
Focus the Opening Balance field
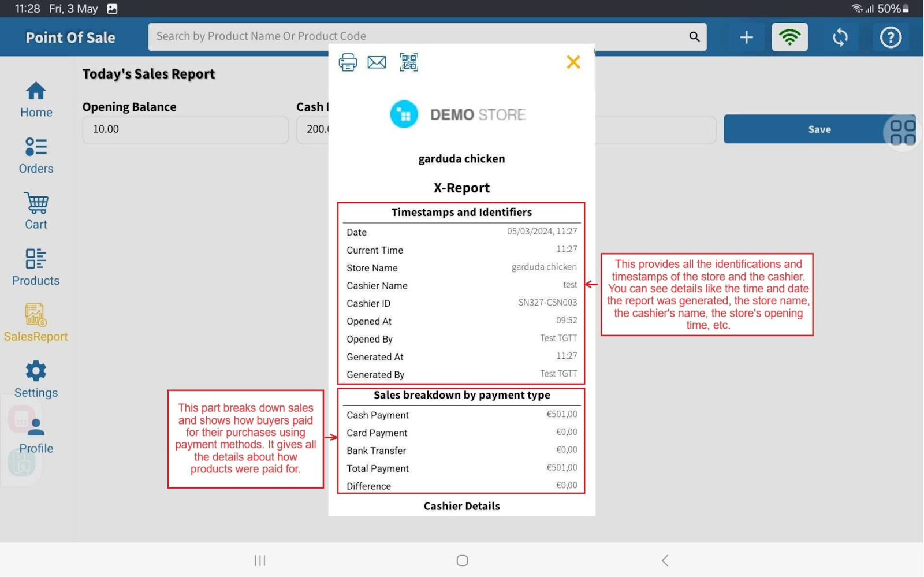pos(185,129)
